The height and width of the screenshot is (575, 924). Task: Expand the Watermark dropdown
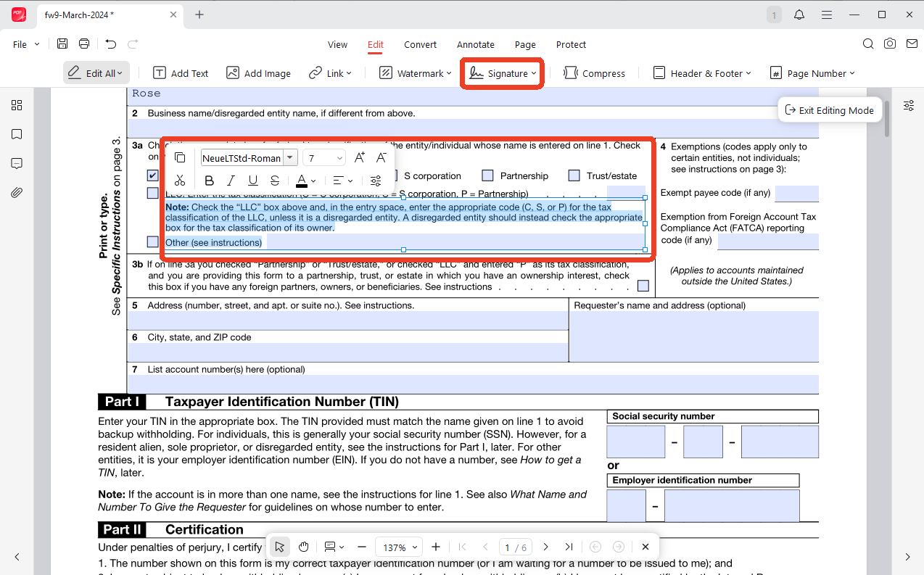pos(449,73)
